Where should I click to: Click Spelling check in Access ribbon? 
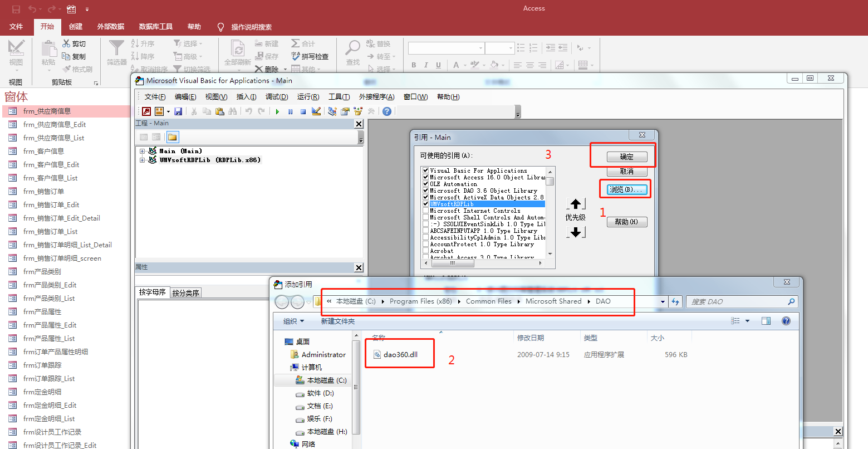pos(310,56)
